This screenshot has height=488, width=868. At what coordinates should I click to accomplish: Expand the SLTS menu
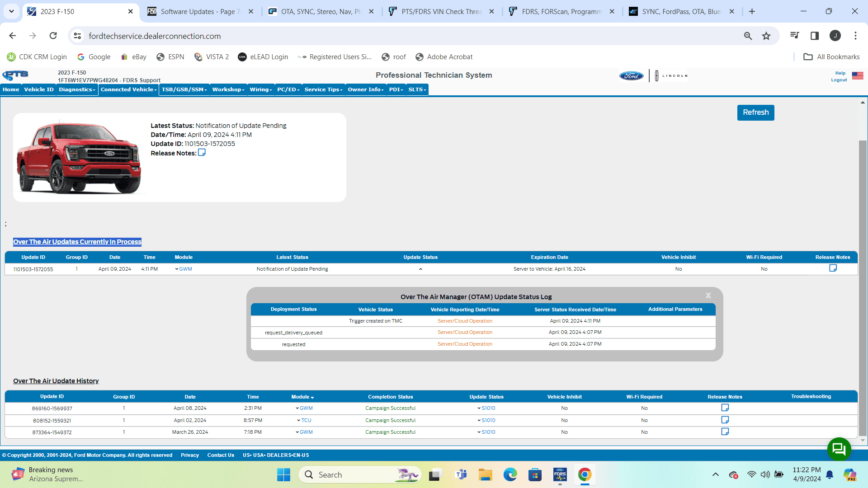click(x=417, y=89)
